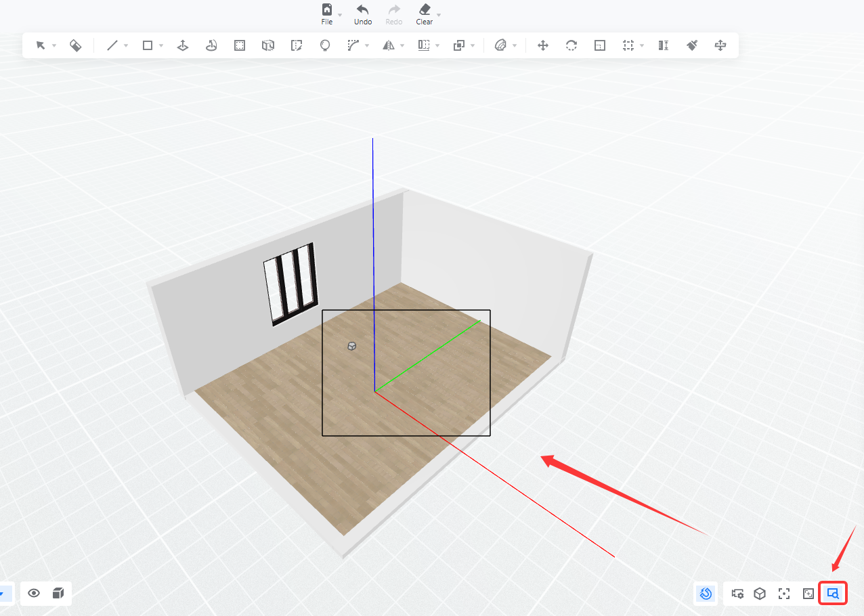Expand the material tool options arrow
Screen dimensions: 864x616
[x=515, y=46]
